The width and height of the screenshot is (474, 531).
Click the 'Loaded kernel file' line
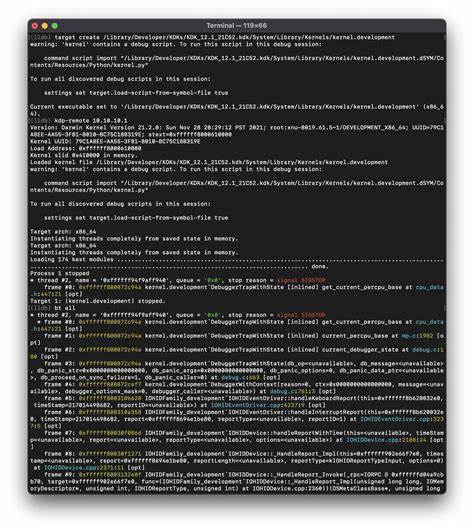209,162
